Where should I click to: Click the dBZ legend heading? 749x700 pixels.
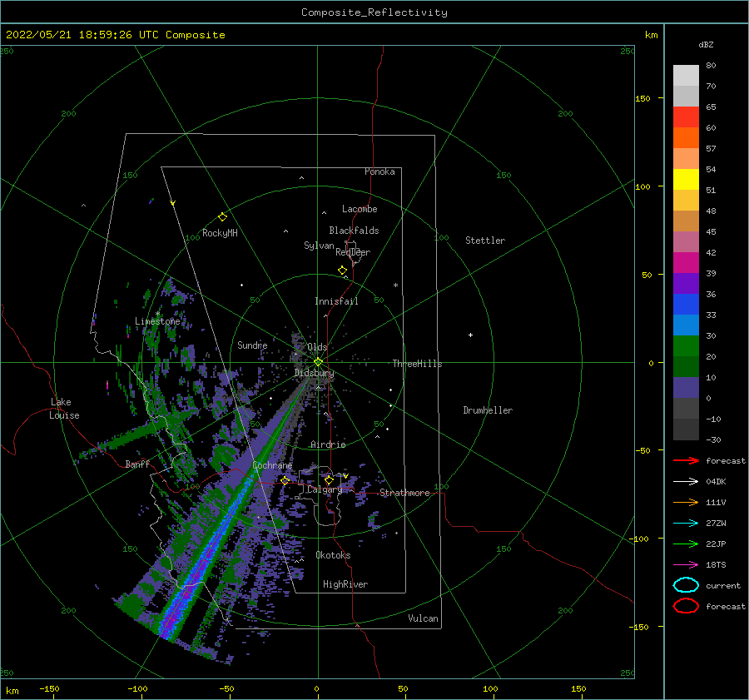(706, 44)
